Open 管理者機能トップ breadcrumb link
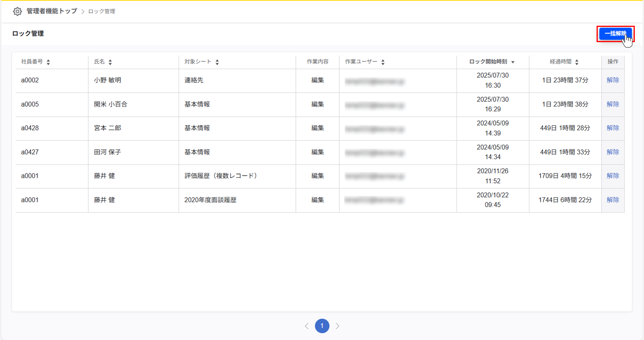Viewport: 644px width, 340px height. click(52, 11)
